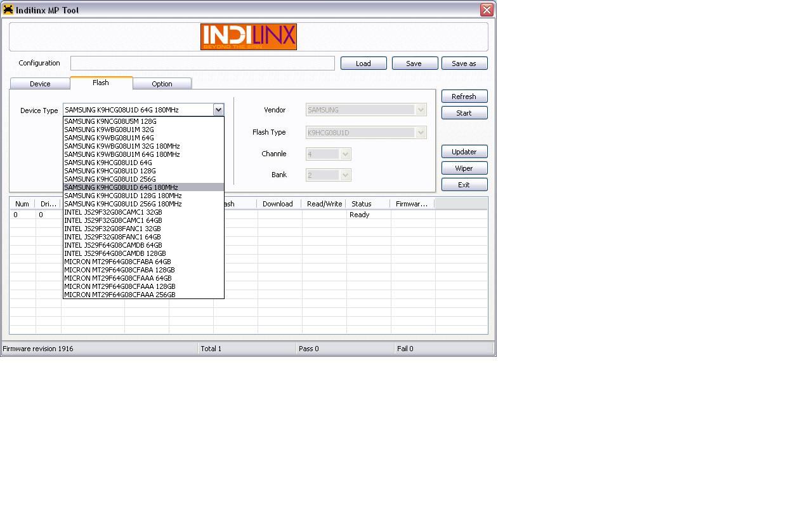The image size is (812, 508).
Task: Select MICRON MT29F64G08CFAAA 64GB
Action: pos(143,278)
